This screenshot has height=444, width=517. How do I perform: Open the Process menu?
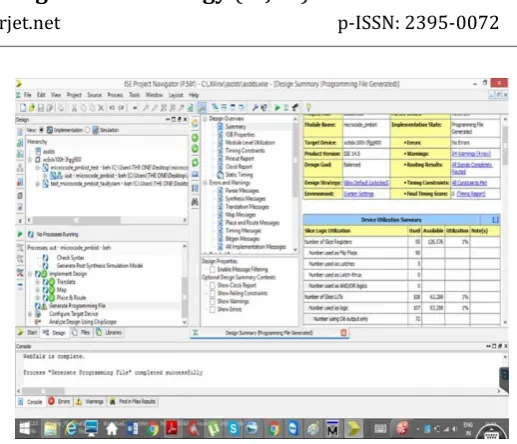pos(115,95)
